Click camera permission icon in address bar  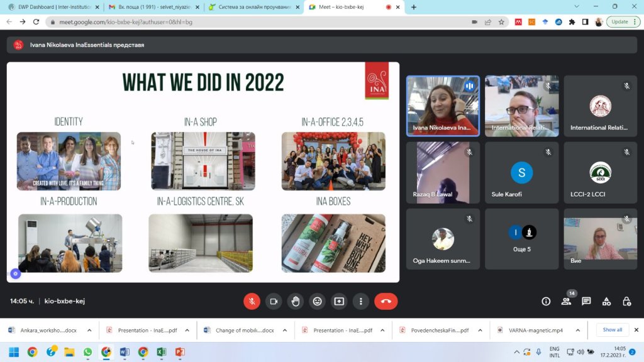(x=474, y=22)
